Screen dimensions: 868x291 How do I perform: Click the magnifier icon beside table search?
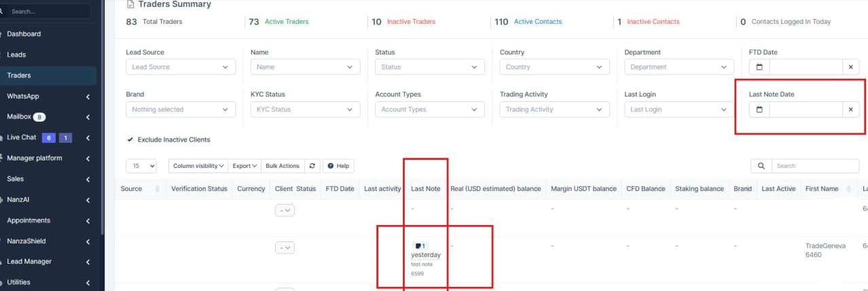761,166
